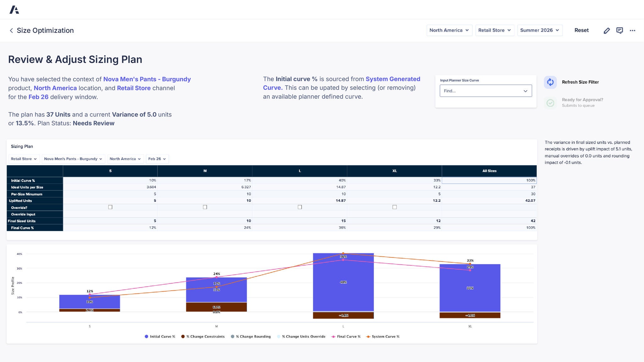This screenshot has width=644, height=362.
Task: Check the Override checkbox for size S
Action: 110,207
